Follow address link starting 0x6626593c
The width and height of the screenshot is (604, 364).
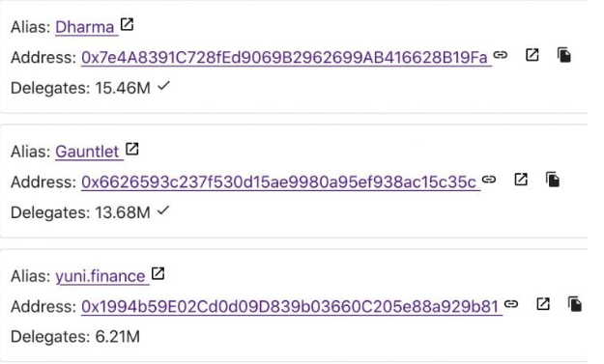[279, 182]
